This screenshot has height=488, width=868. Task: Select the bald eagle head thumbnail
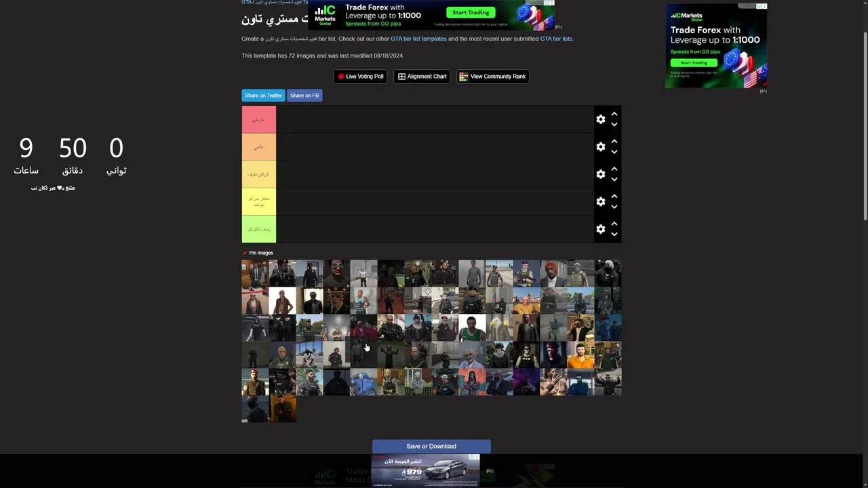click(499, 328)
